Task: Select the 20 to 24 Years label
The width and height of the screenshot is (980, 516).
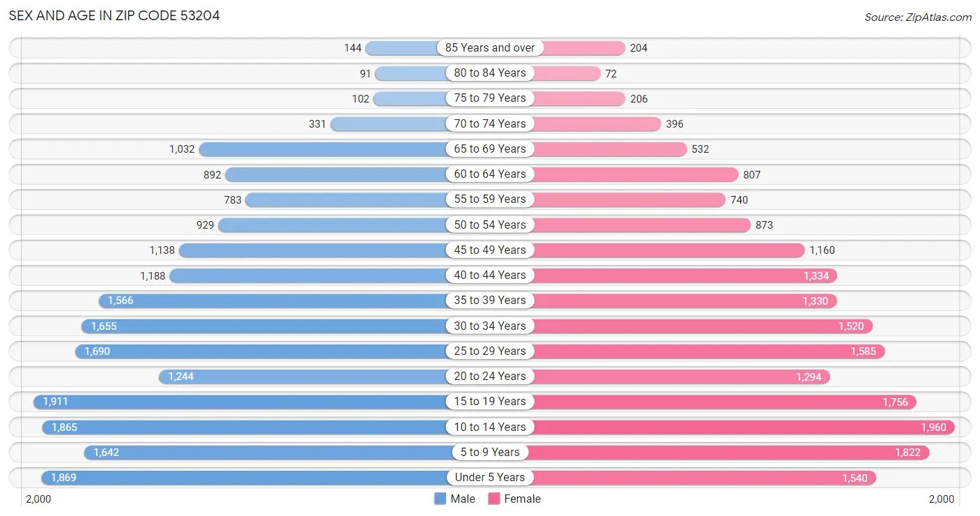Action: coord(490,377)
